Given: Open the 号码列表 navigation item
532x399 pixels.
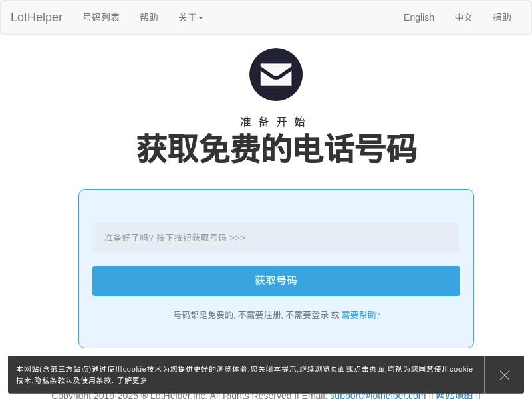Looking at the screenshot, I should point(101,17).
